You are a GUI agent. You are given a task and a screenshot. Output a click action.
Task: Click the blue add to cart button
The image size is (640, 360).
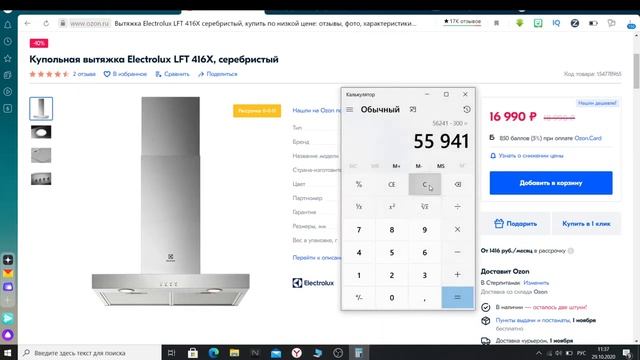coord(551,183)
